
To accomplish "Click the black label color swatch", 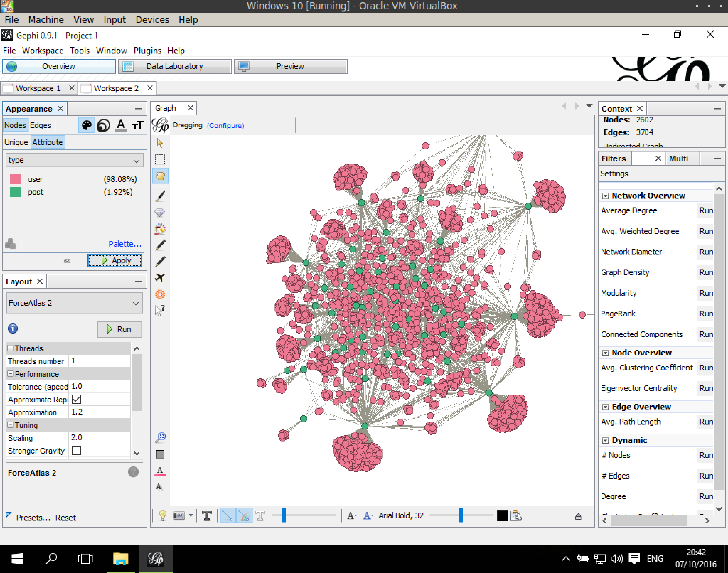I will pos(502,515).
